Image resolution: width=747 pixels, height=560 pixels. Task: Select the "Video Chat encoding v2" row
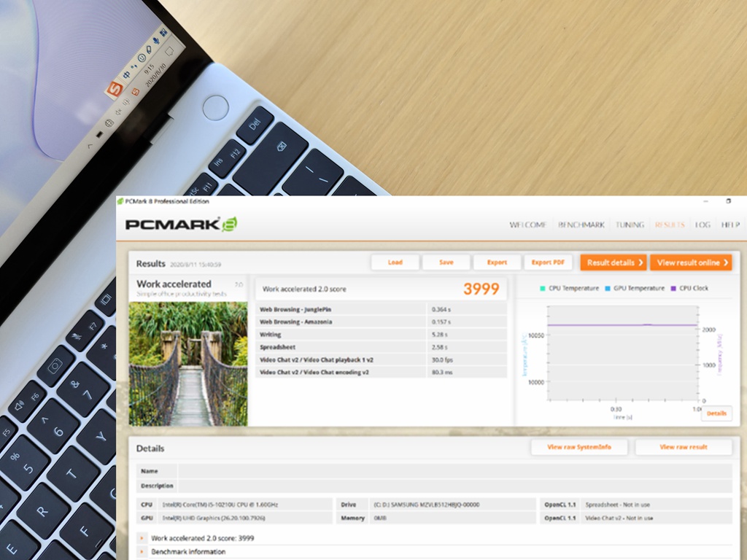381,373
